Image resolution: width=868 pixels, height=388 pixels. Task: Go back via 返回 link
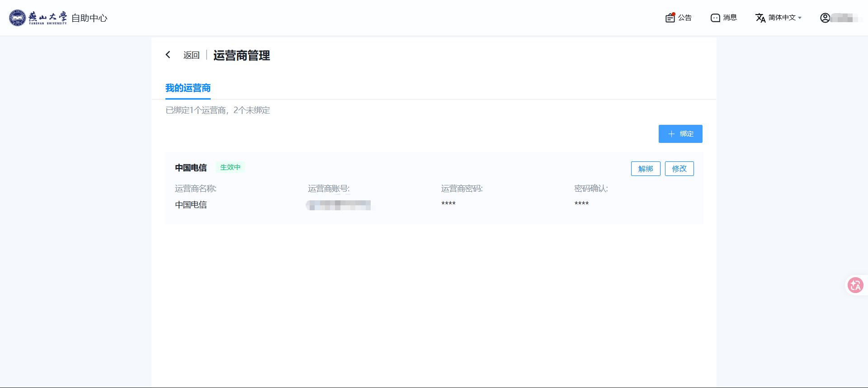coord(191,55)
